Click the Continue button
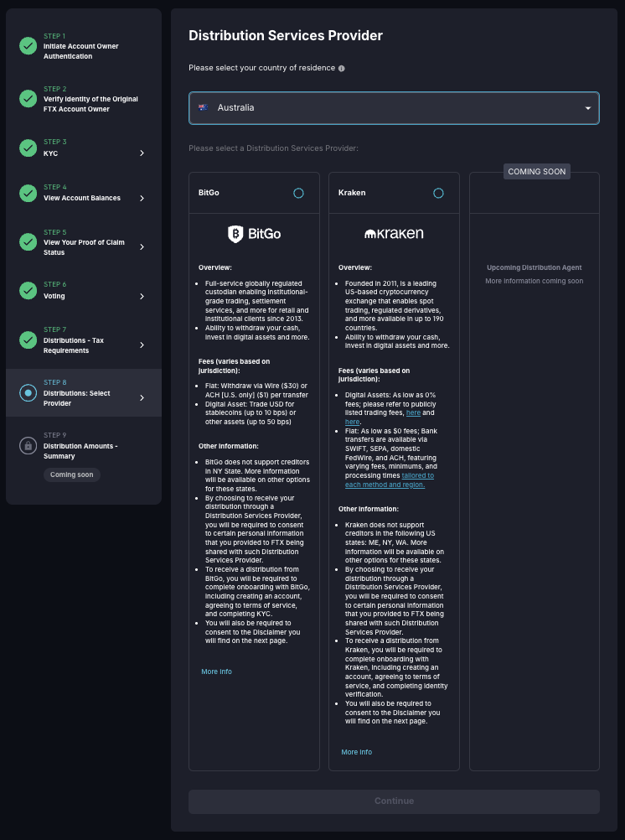 point(394,801)
